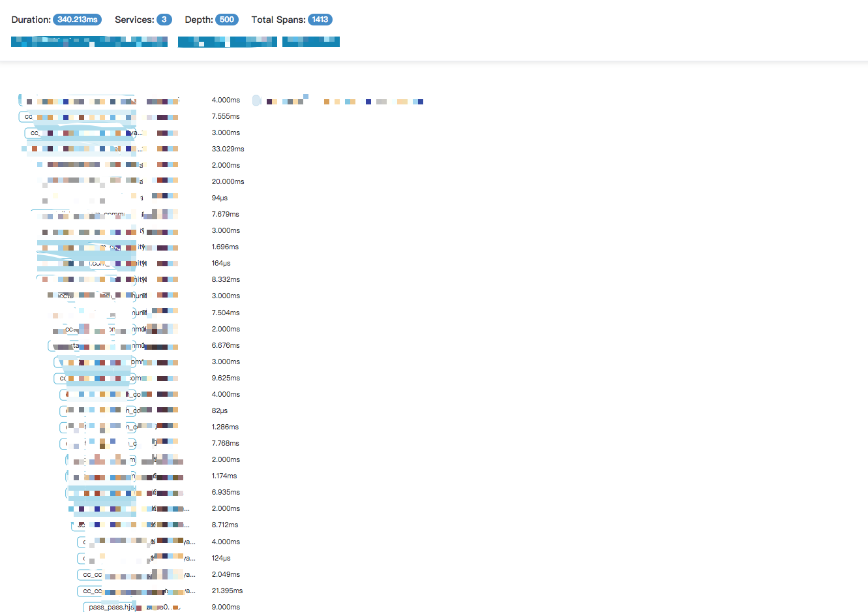Screen dimensions: 868x616
Task: Click the 6.676ms span duration
Action: (x=226, y=345)
